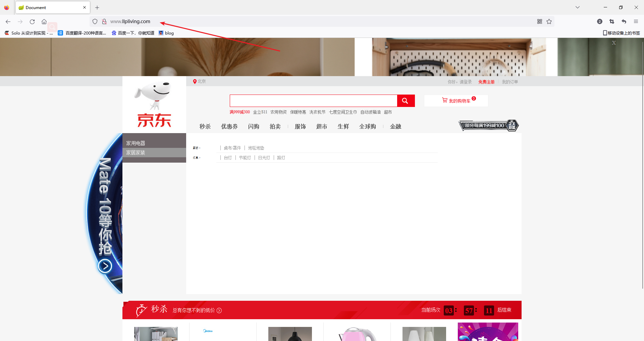This screenshot has width=644, height=341.
Task: Open the 优惠券 navigation tab
Action: (x=229, y=126)
